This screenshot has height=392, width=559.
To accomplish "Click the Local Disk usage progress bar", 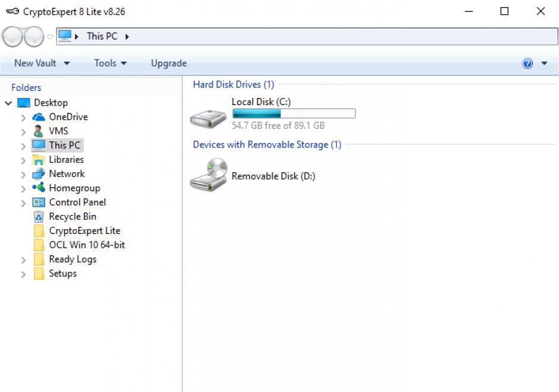I will [x=294, y=113].
